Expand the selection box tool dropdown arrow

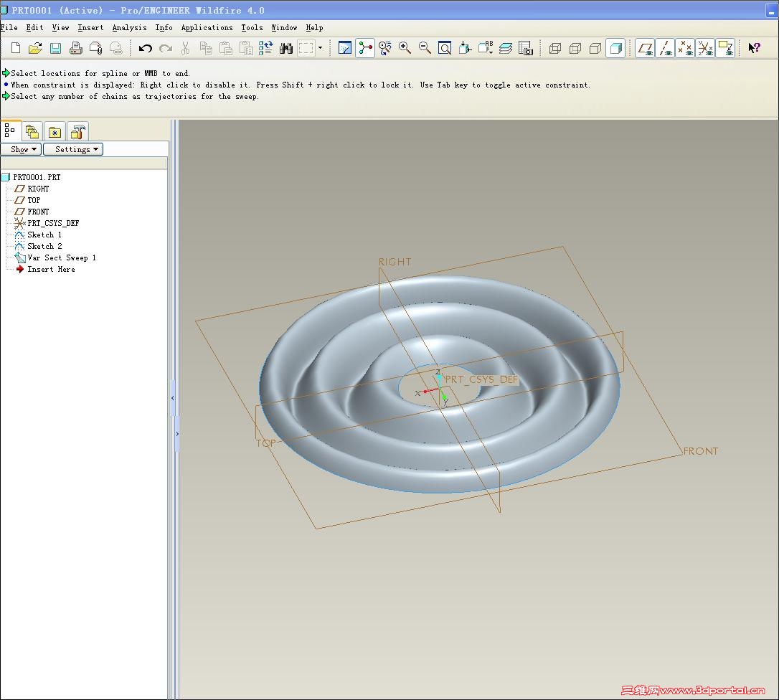[x=320, y=48]
